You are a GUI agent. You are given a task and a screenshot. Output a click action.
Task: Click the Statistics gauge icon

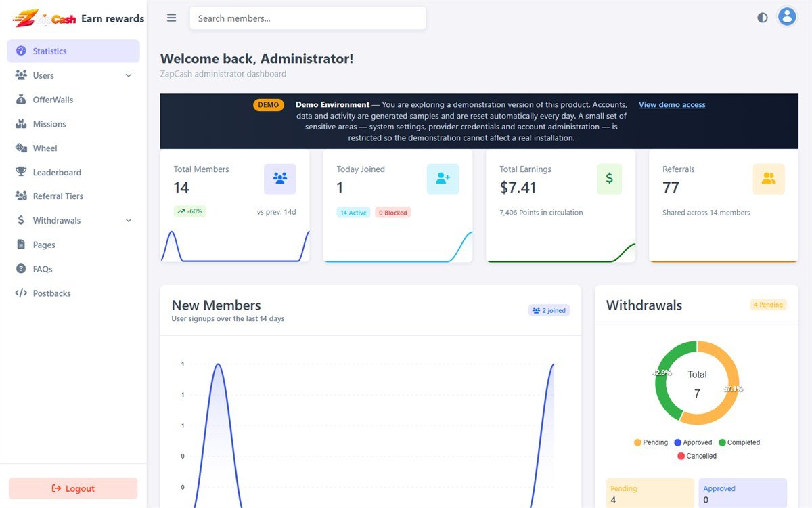21,51
